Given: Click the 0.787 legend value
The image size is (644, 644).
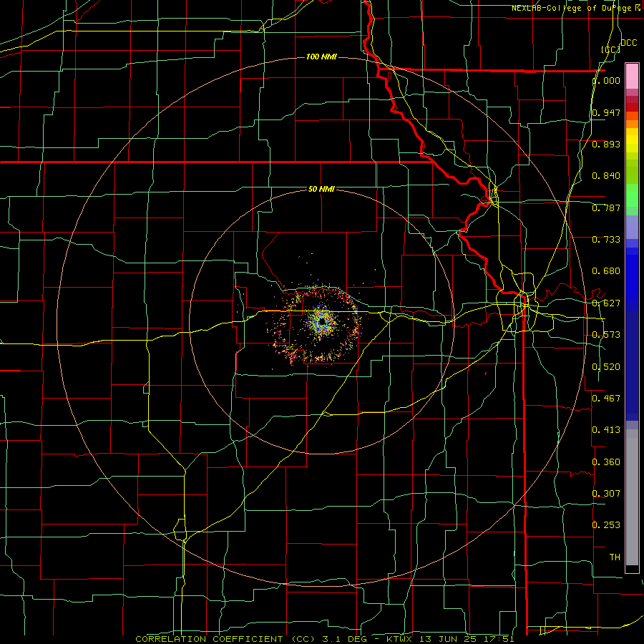Looking at the screenshot, I should pyautogui.click(x=606, y=208).
